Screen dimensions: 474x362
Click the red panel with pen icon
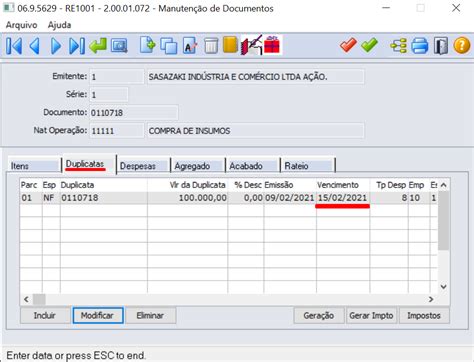[x=251, y=45]
